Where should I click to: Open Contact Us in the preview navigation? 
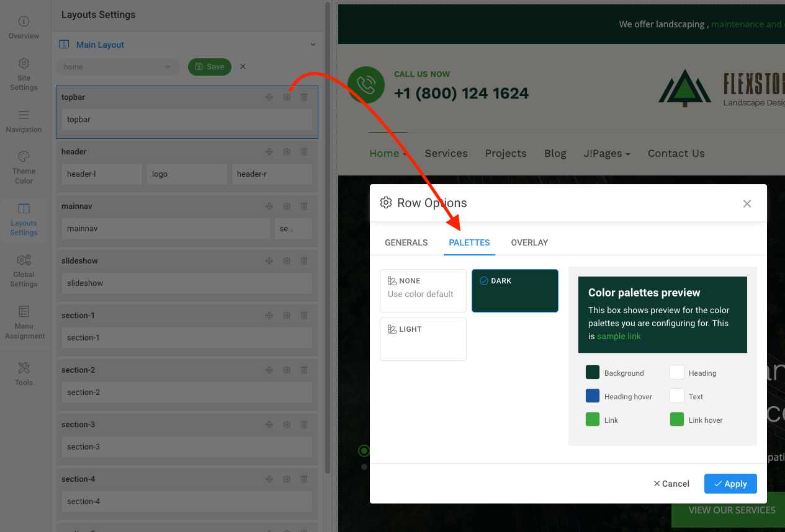[x=676, y=153]
